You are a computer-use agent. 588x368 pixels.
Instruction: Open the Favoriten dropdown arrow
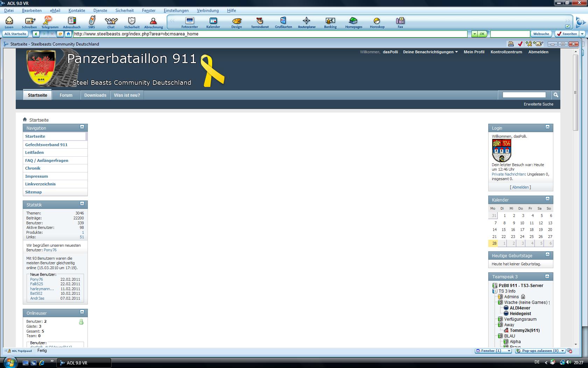coord(582,34)
